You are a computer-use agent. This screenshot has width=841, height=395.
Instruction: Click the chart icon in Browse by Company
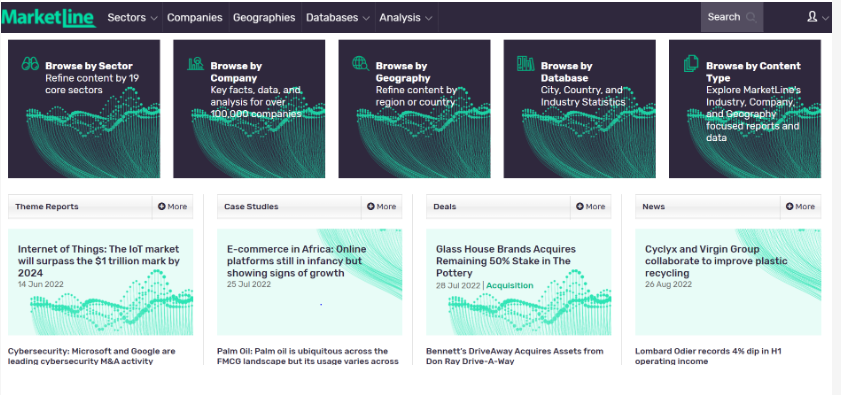click(x=195, y=64)
